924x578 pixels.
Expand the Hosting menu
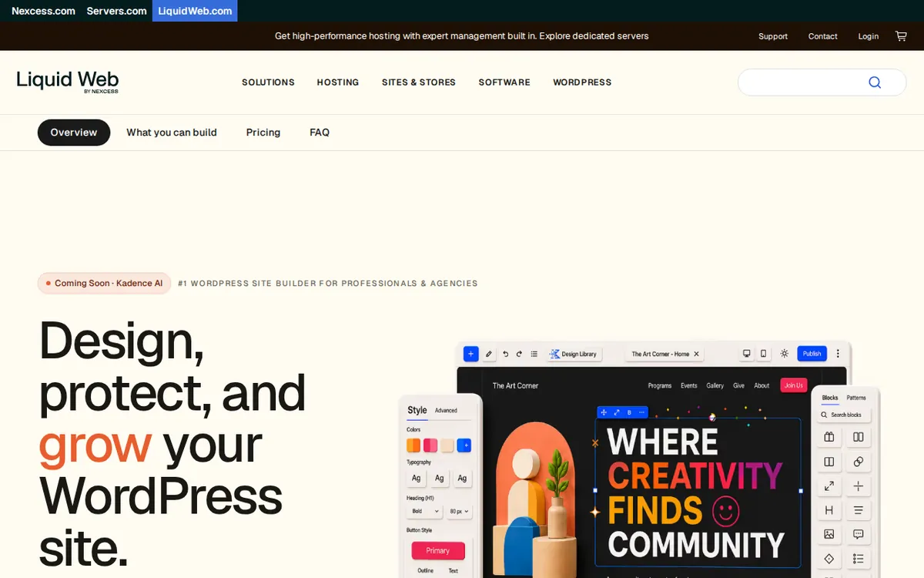click(338, 82)
